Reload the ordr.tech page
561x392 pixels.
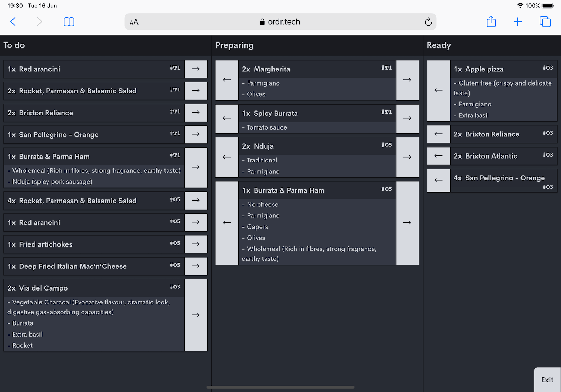428,22
